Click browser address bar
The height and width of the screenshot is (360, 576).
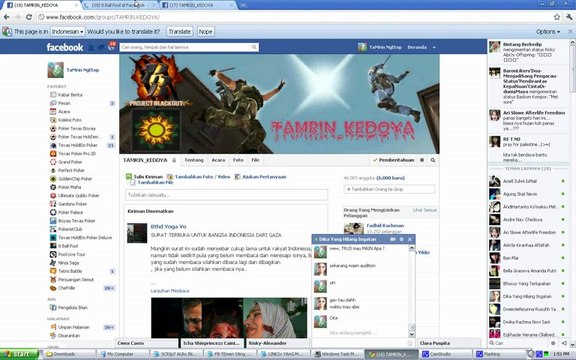point(294,17)
